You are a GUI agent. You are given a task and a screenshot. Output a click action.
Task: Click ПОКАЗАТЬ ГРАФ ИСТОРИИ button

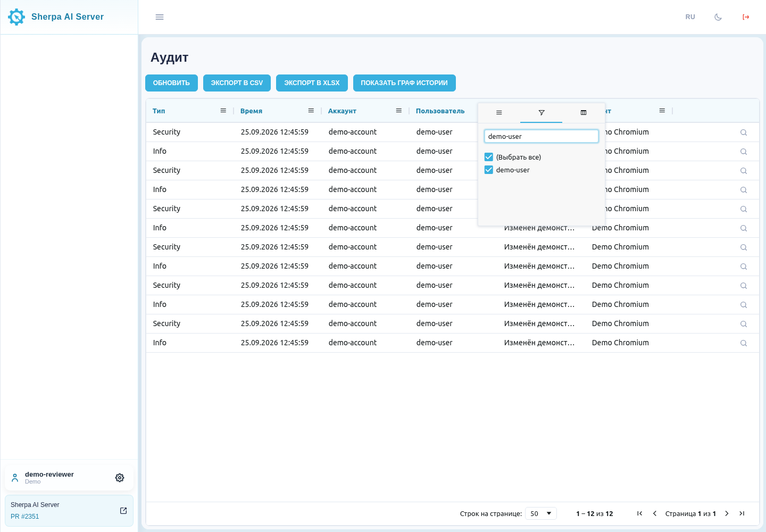(x=404, y=83)
